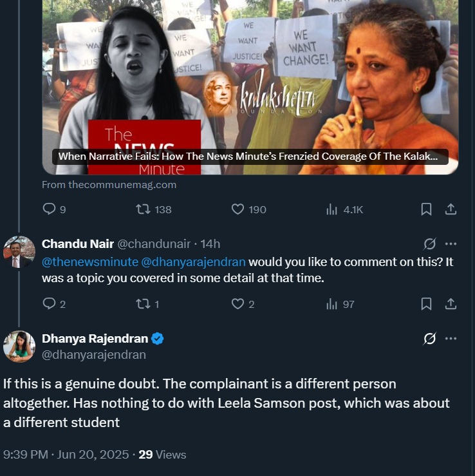Like the post with 190 likes
The width and height of the screenshot is (475, 476).
238,209
